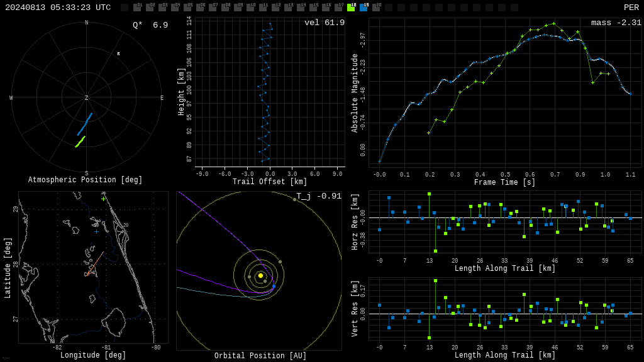Click the T_j -0.91 label
This screenshot has height=362, width=644.
click(319, 196)
